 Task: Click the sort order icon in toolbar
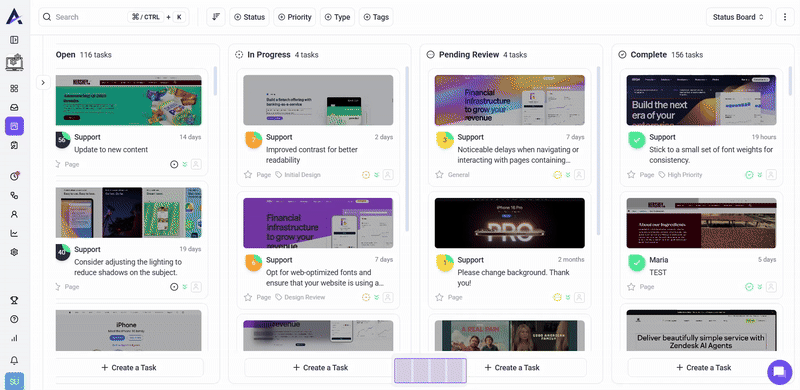click(216, 17)
